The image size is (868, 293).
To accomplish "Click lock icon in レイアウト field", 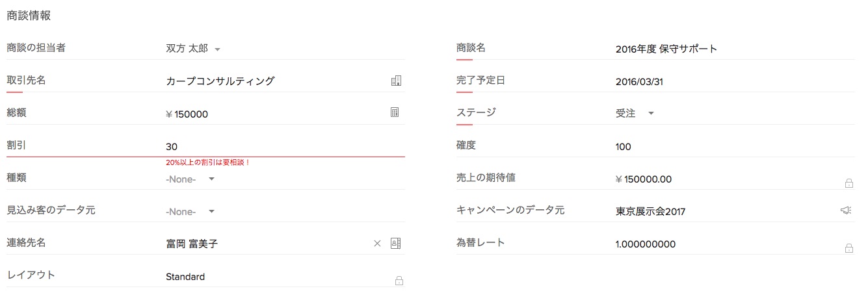I will click(x=399, y=281).
